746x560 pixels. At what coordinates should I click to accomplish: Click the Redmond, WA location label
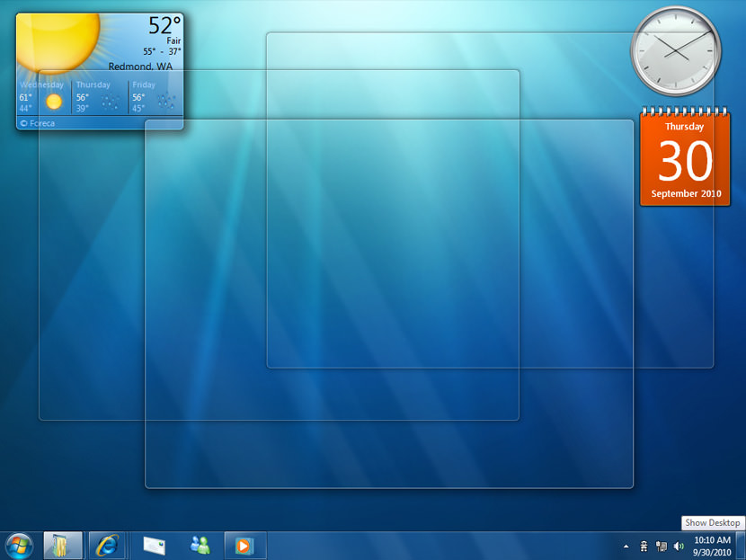coord(140,66)
